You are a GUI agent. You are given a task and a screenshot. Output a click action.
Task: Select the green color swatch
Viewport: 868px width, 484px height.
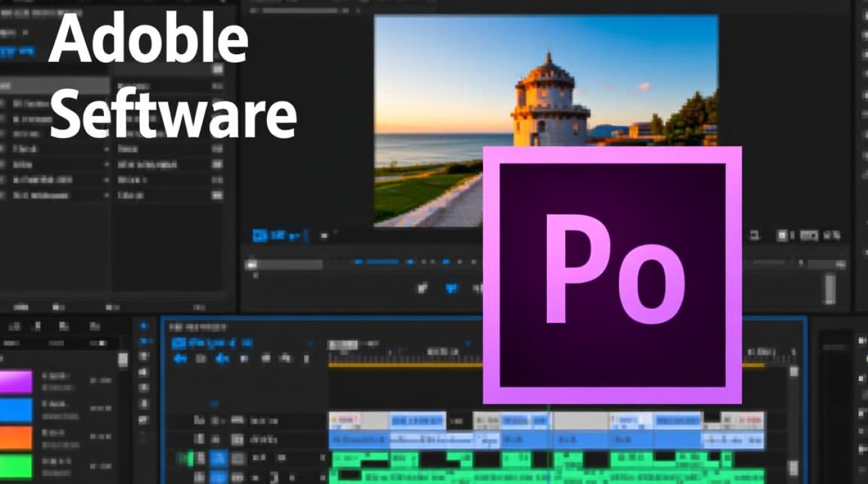click(x=15, y=467)
